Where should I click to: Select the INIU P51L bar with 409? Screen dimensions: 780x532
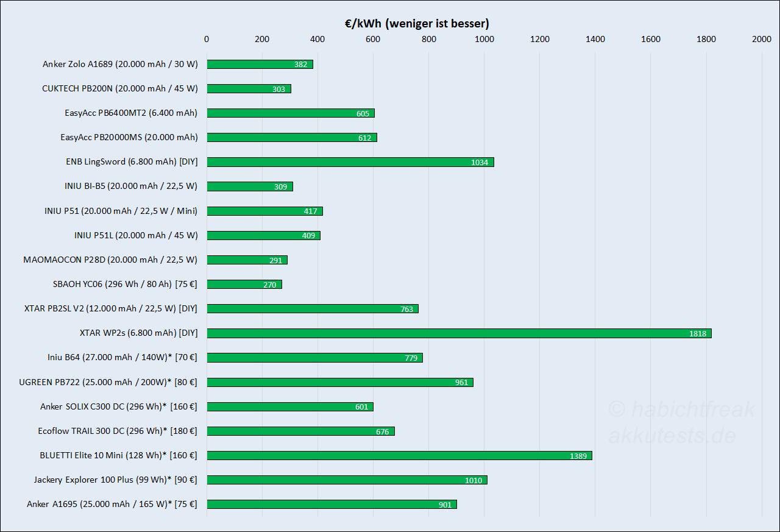pyautogui.click(x=263, y=235)
